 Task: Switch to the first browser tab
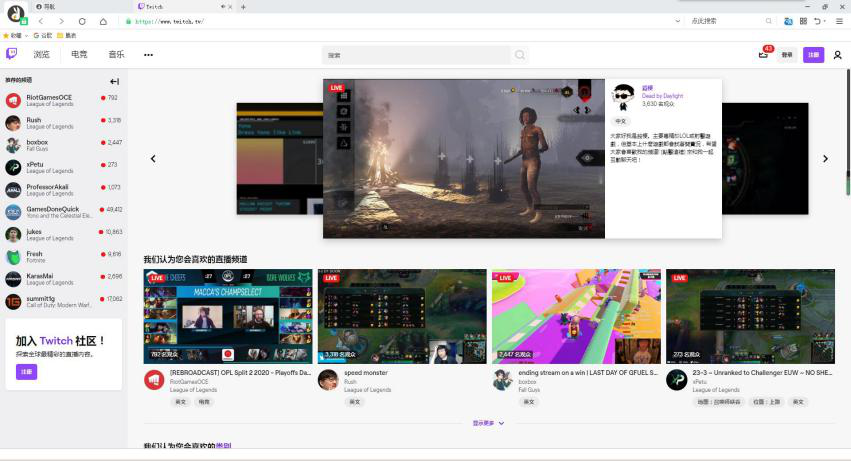[80, 7]
